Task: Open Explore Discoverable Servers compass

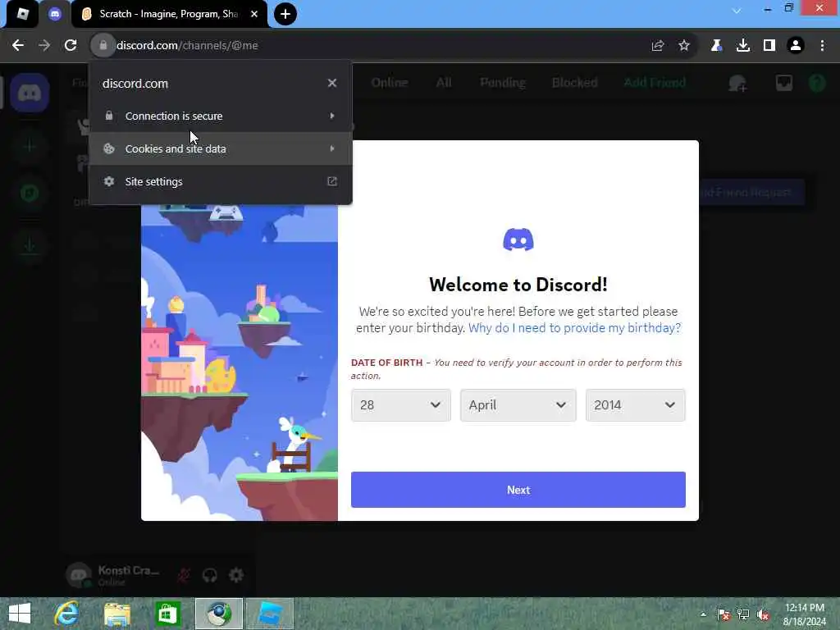Action: 30,193
